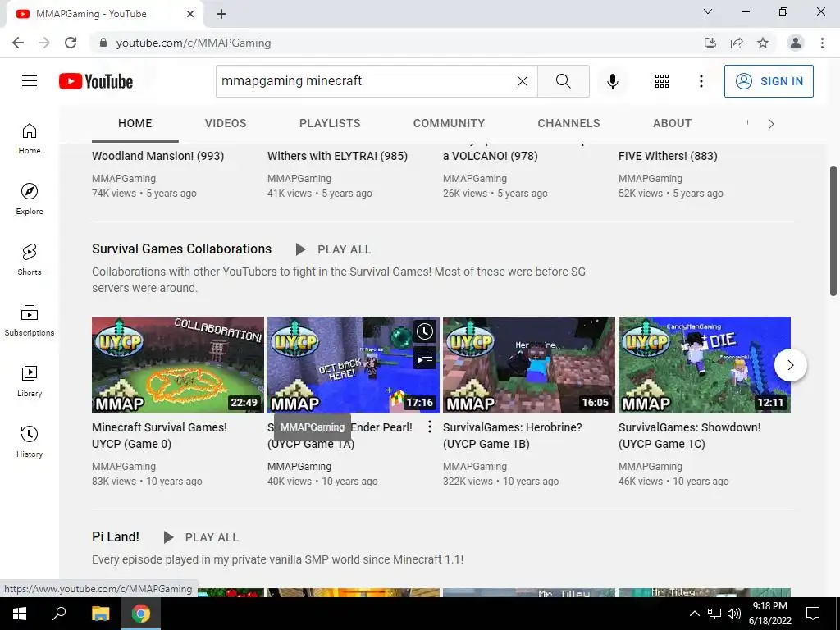Open the Chrome profile avatar icon

point(796,43)
